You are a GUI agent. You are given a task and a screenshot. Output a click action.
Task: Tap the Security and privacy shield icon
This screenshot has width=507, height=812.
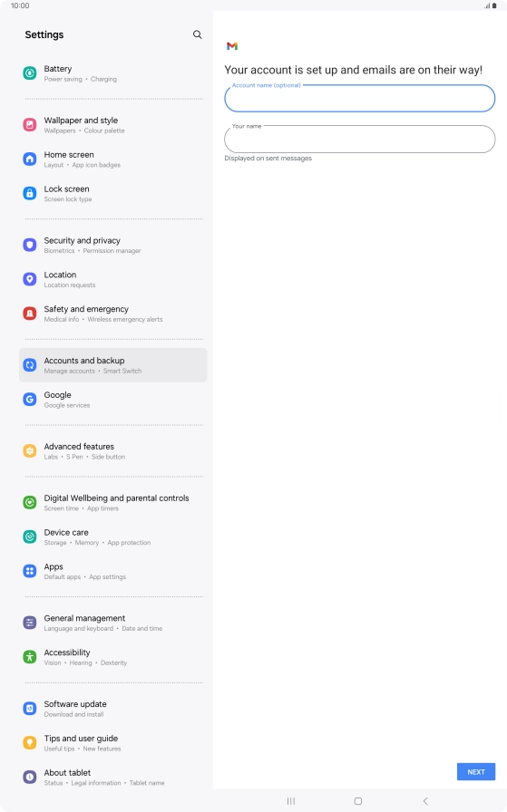30,245
